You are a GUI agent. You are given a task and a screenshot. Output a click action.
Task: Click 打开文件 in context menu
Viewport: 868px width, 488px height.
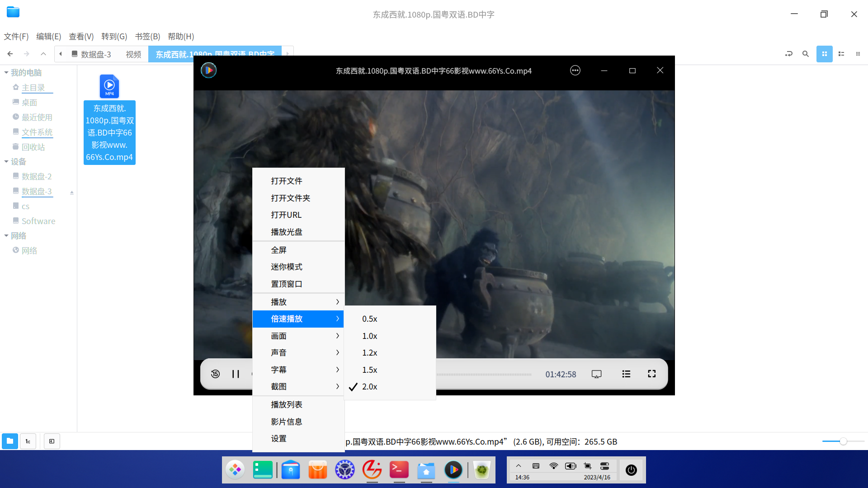pos(287,181)
